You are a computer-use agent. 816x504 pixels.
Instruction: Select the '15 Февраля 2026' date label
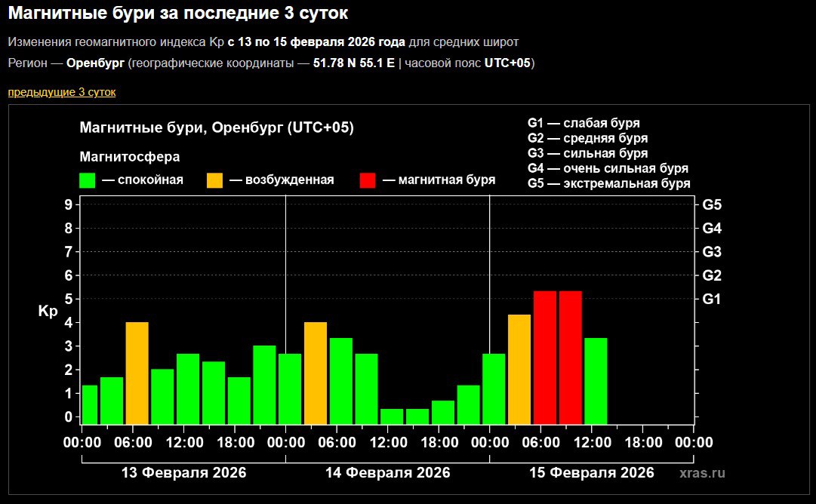[x=593, y=473]
